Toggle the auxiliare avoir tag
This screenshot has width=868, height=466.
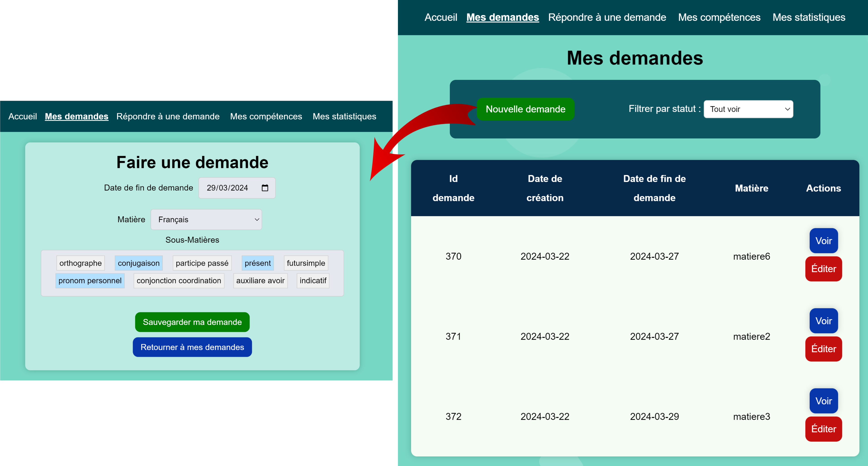260,281
